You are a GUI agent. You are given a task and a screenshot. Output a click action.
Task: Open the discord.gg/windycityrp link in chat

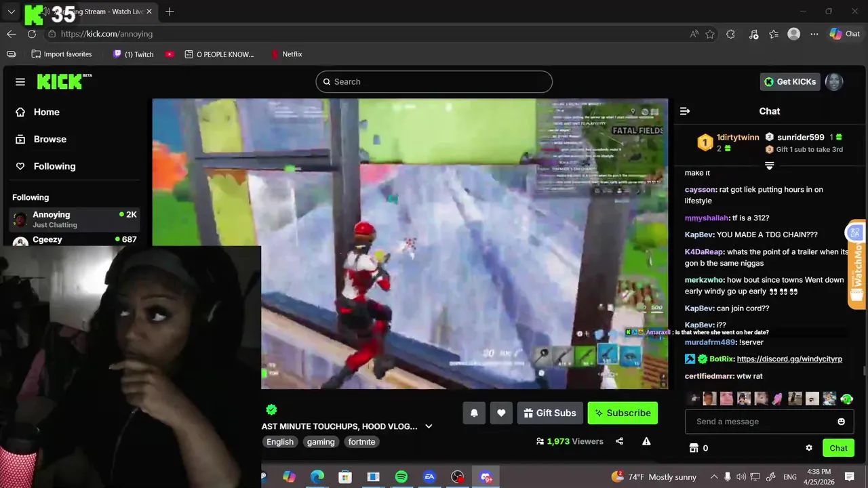tap(789, 359)
